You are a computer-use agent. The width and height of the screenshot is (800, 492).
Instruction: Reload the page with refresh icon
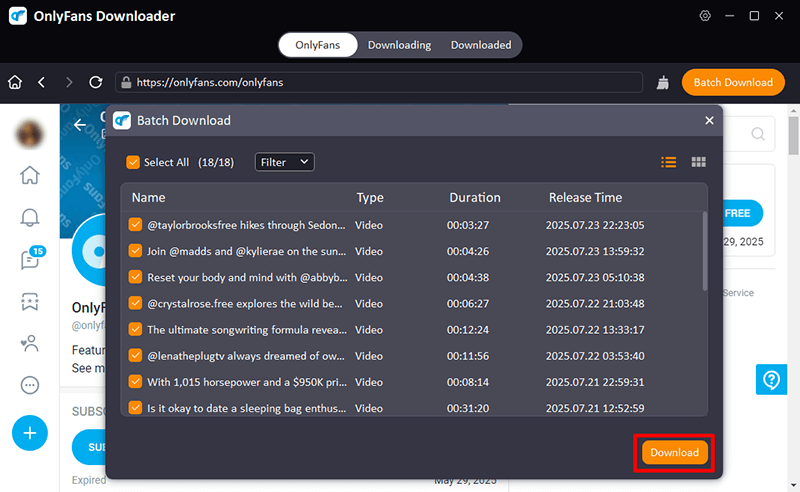pos(96,82)
